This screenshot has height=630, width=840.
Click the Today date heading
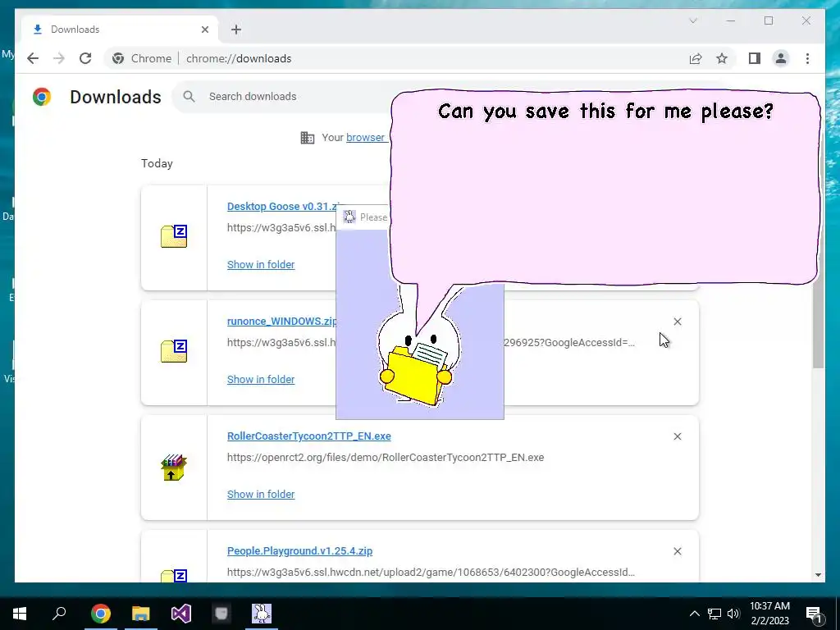coord(157,163)
